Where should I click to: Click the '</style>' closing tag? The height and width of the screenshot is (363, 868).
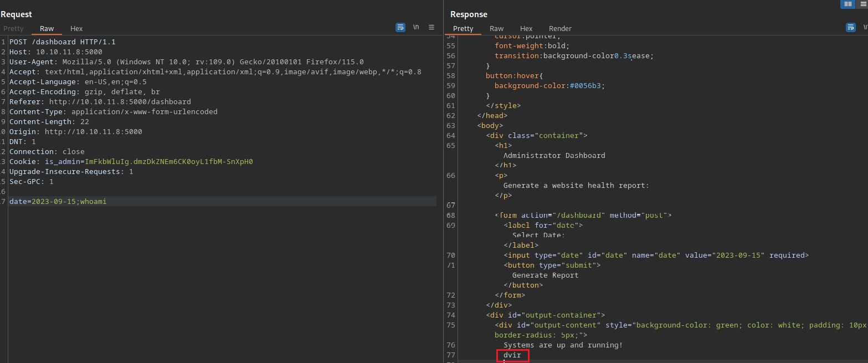[504, 105]
